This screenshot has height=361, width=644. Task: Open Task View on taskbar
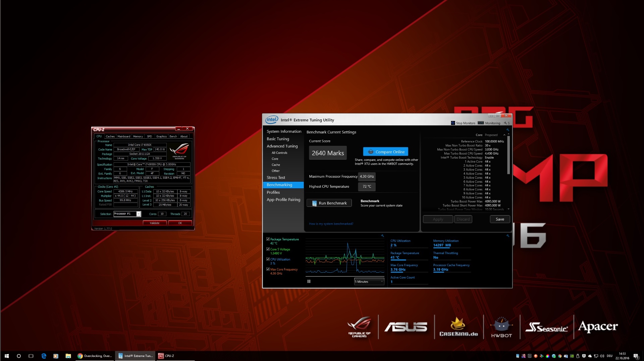tap(31, 356)
